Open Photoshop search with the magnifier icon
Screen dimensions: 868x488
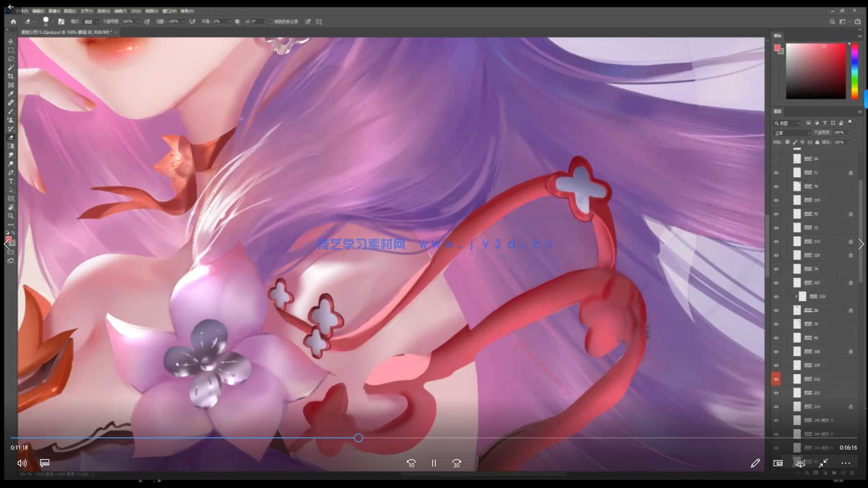click(x=832, y=21)
